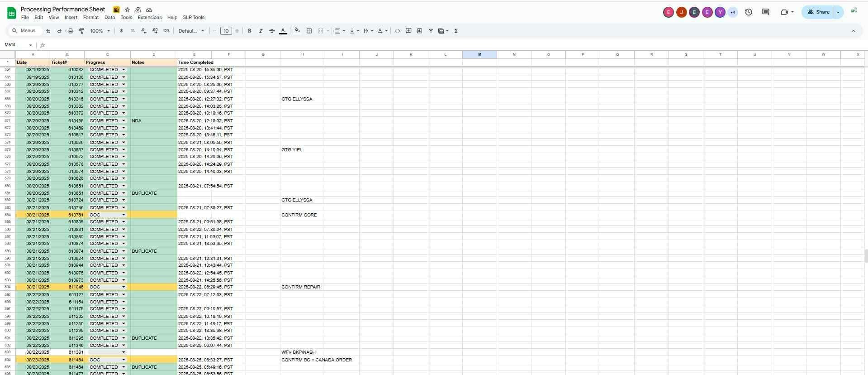Screen dimensions: 868x375
Task: Open the font family dropdown
Action: pyautogui.click(x=191, y=31)
